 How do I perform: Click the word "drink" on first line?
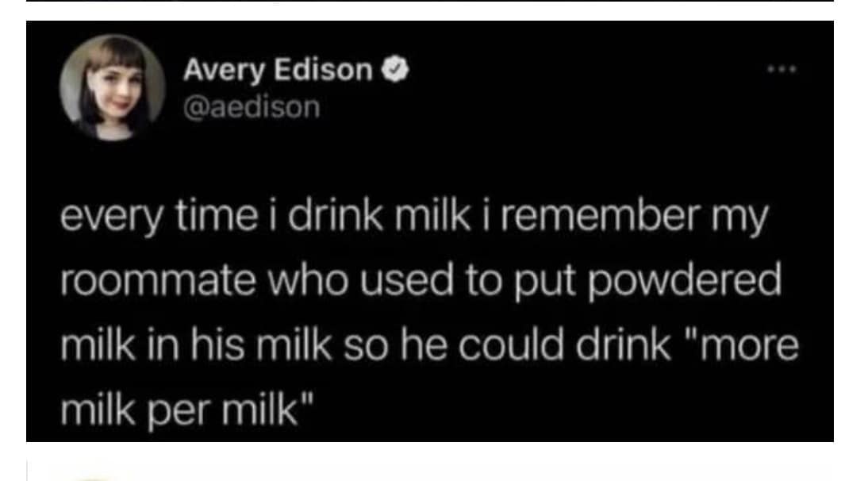pos(334,215)
